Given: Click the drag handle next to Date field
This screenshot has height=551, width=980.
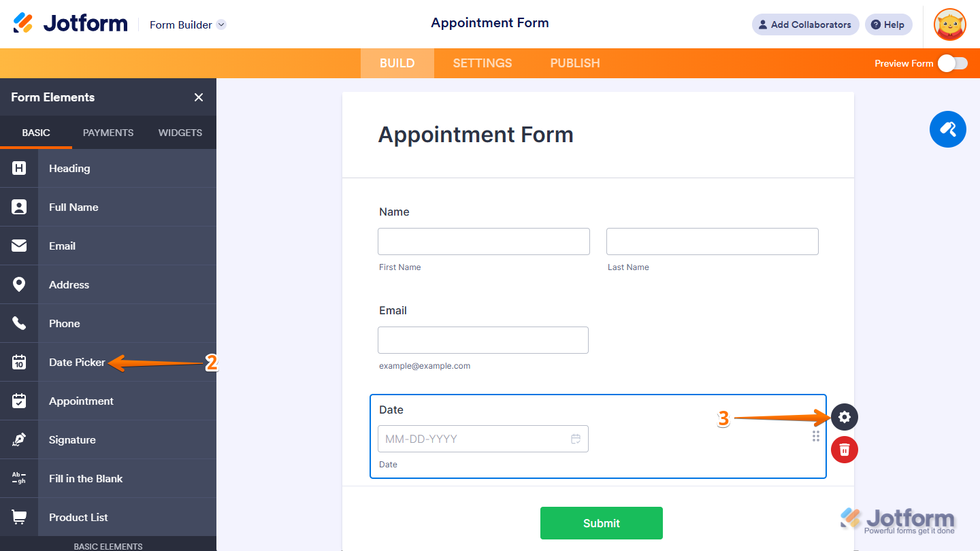Looking at the screenshot, I should pos(815,436).
